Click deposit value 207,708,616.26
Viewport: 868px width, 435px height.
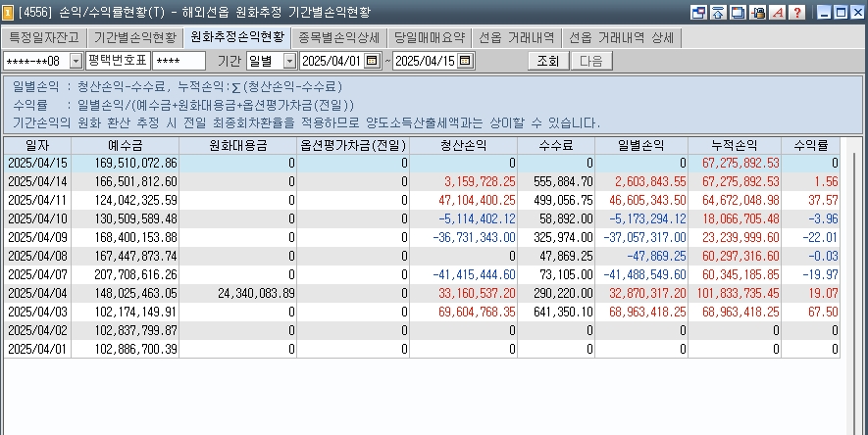pyautogui.click(x=135, y=274)
